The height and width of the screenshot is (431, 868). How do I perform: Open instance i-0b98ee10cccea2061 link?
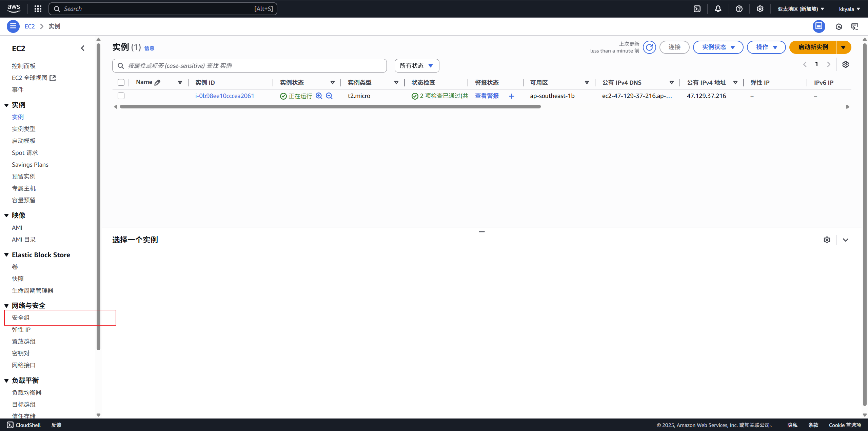224,96
